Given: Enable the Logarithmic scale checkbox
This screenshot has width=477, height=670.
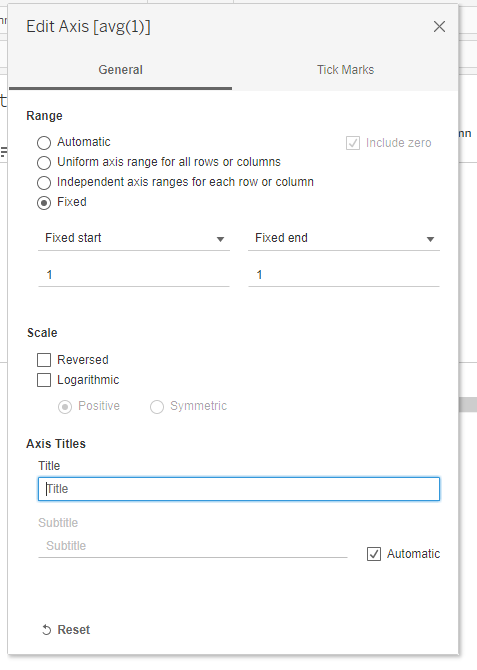Looking at the screenshot, I should tap(44, 380).
